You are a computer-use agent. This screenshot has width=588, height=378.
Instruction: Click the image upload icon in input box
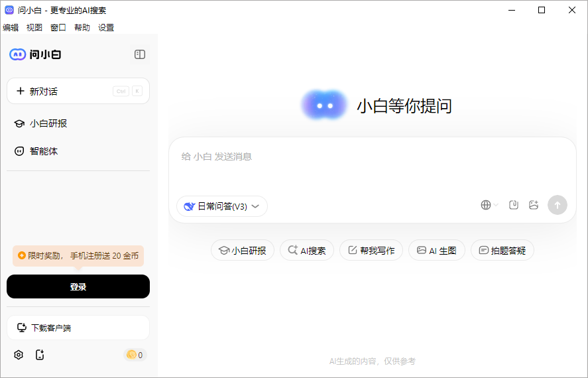coord(534,206)
